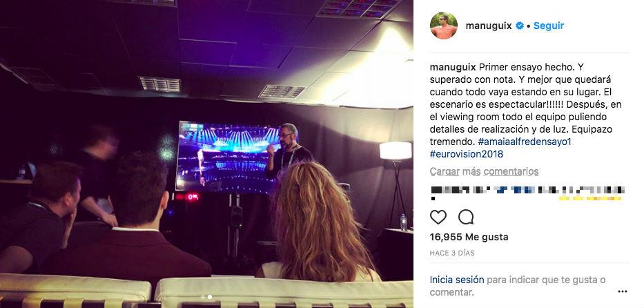Select the second carousel dot indicator

click(209, 296)
